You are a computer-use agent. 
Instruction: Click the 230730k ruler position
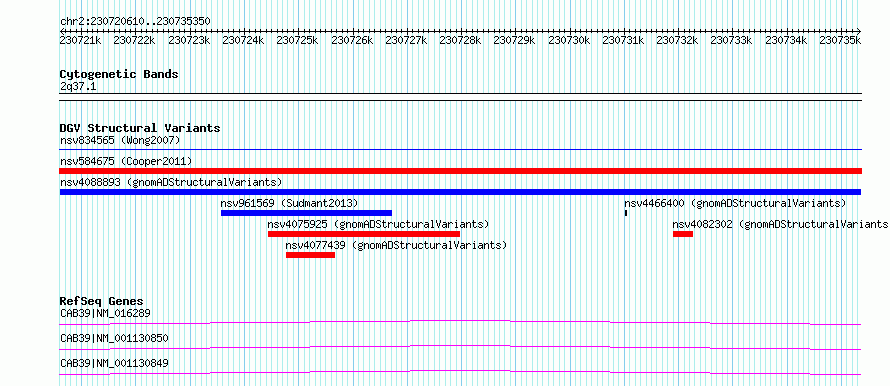569,40
